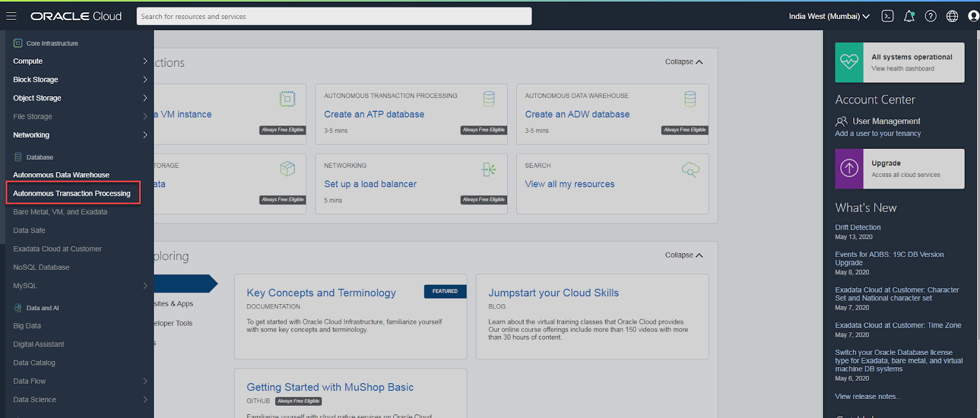Click Add a user to your tenancy
The height and width of the screenshot is (418, 980).
point(878,133)
